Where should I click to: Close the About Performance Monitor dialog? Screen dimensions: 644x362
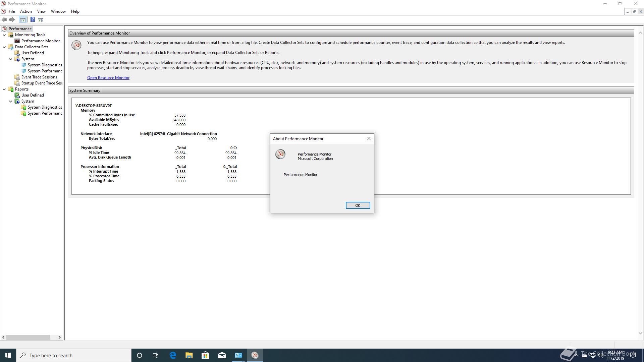pos(369,138)
